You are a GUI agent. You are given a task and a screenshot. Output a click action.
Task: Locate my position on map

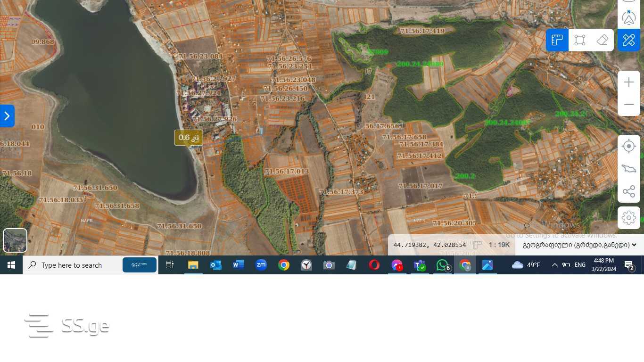pos(629,146)
